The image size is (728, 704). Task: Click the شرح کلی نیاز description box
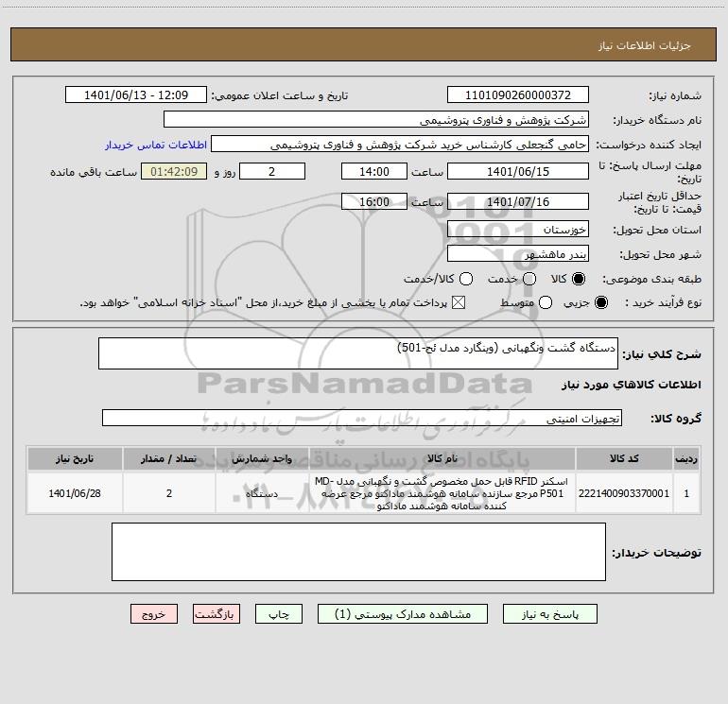click(x=358, y=353)
